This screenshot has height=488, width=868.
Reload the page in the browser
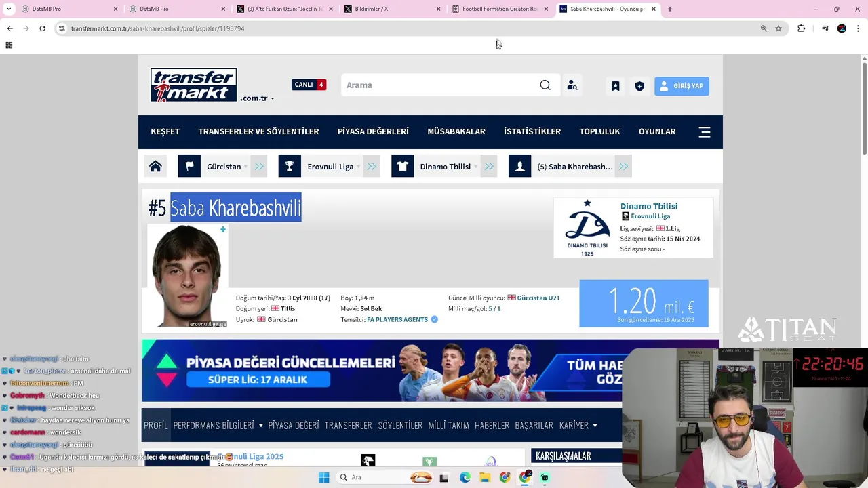[x=42, y=28]
